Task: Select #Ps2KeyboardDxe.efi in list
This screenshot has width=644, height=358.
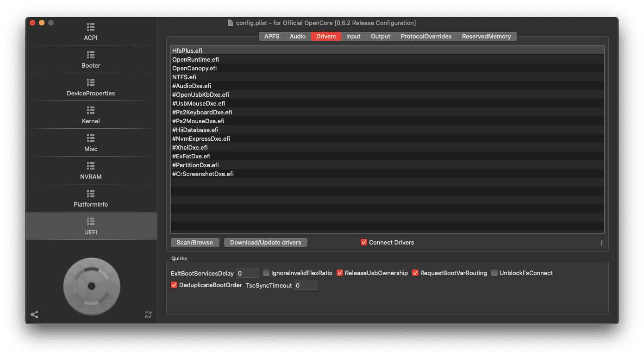Action: click(388, 112)
